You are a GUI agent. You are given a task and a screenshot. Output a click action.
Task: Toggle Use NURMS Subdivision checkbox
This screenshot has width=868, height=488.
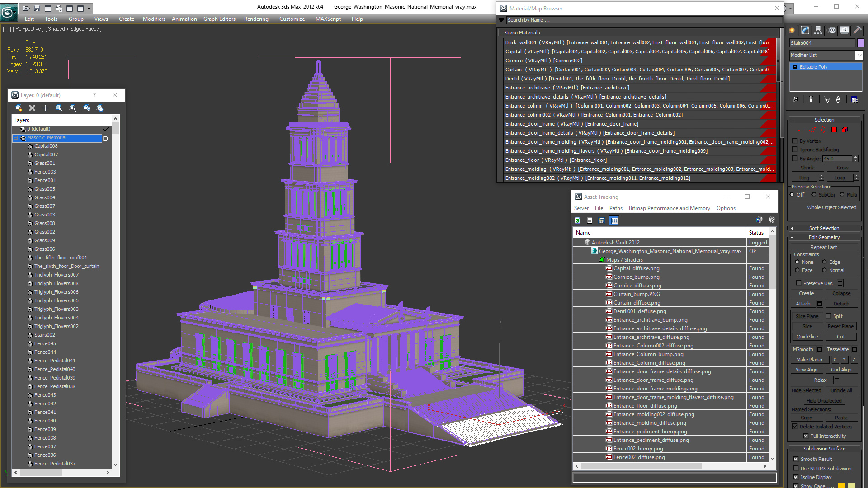(796, 469)
